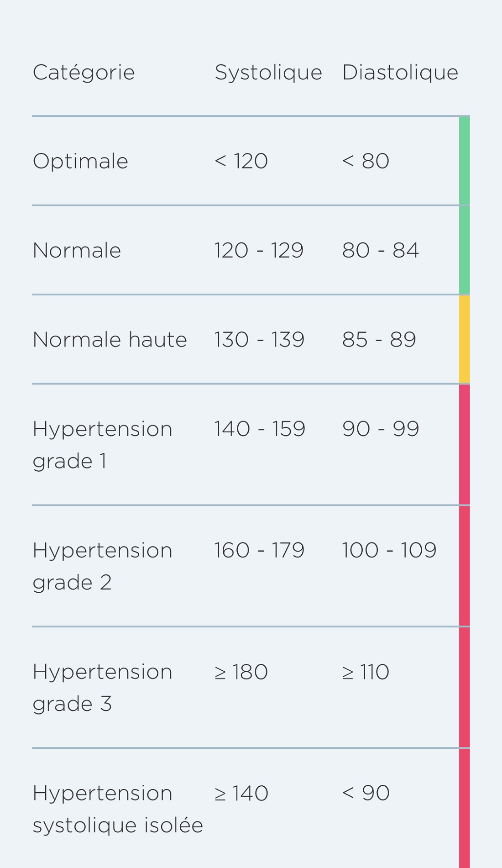Click the Systolique column header
The image size is (502, 868).
click(x=268, y=73)
